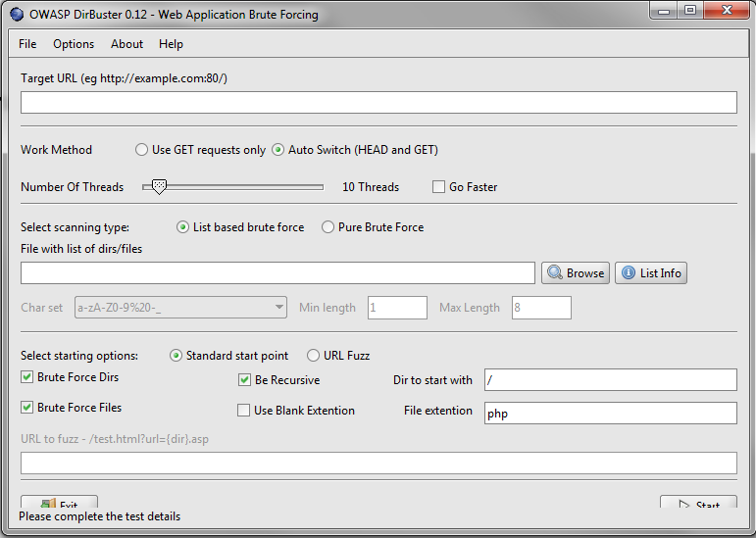This screenshot has height=538, width=756.
Task: Click the DirBuster globe icon in title bar
Action: pos(17,15)
